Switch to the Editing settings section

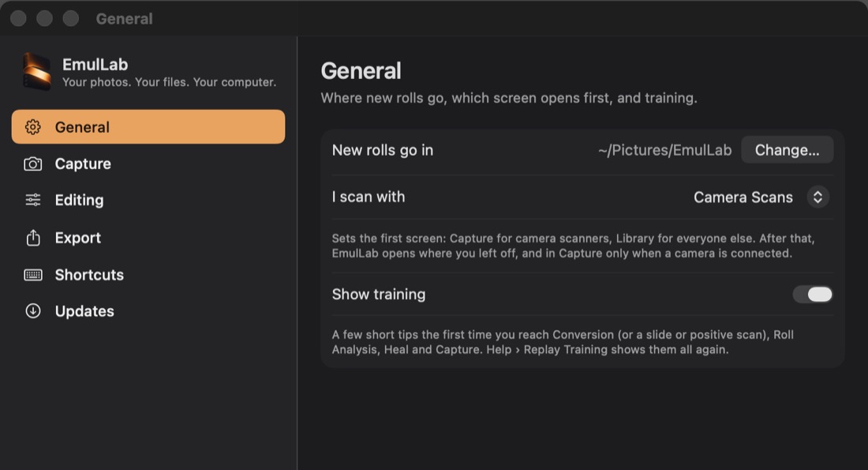tap(148, 200)
